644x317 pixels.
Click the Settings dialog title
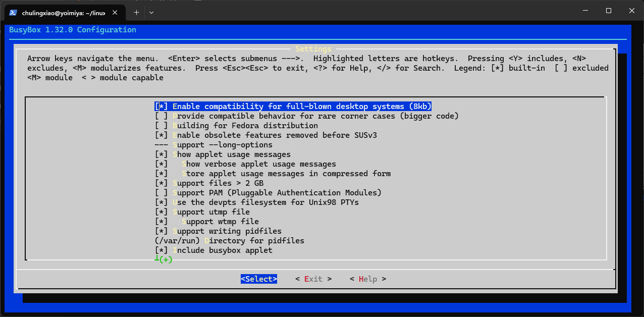coord(313,49)
